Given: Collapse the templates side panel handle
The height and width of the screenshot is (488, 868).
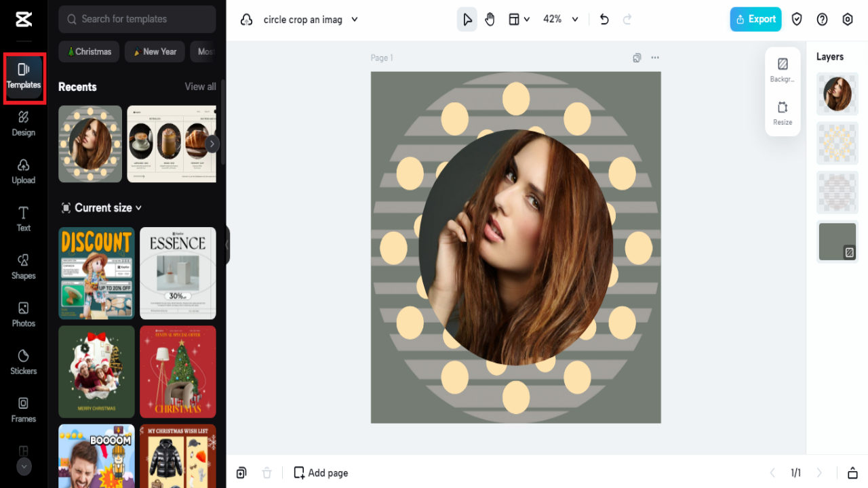Looking at the screenshot, I should pyautogui.click(x=227, y=245).
